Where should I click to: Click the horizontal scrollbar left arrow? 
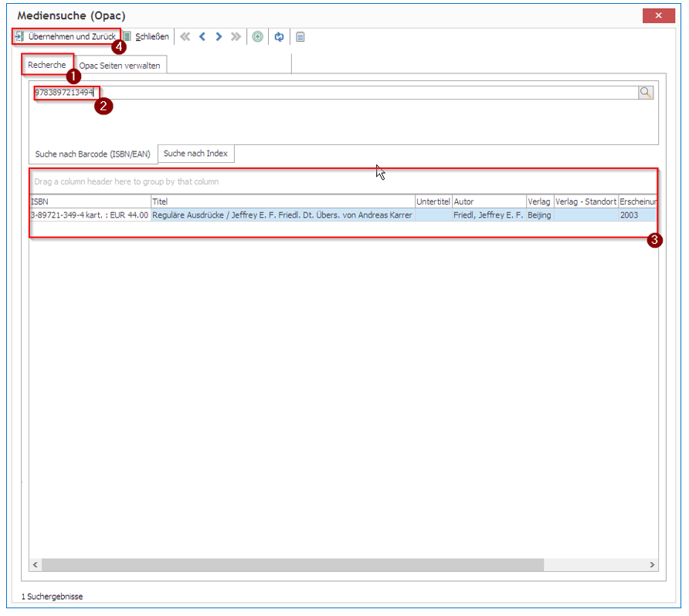point(36,564)
